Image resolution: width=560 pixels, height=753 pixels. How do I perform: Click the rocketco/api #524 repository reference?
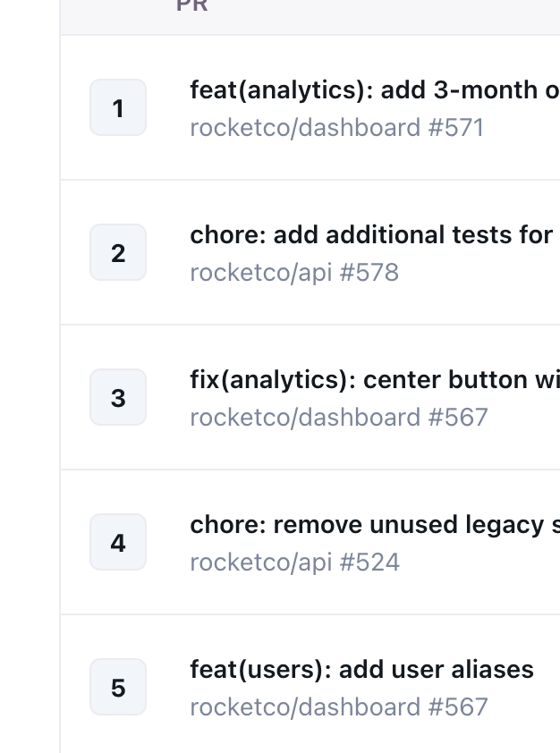(x=295, y=563)
